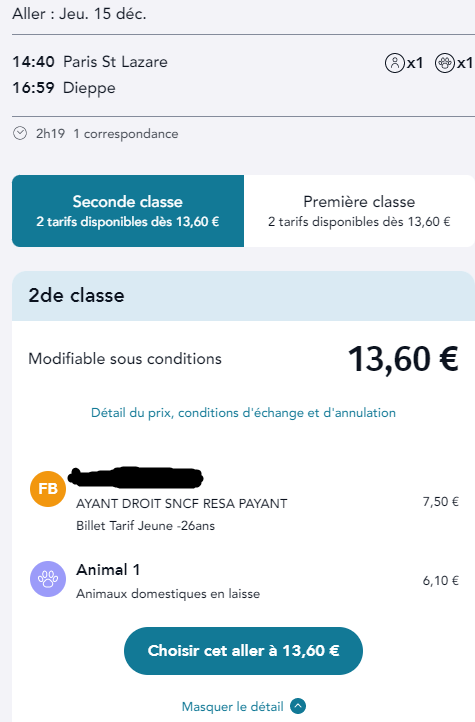Click the passenger count person icon

point(394,63)
